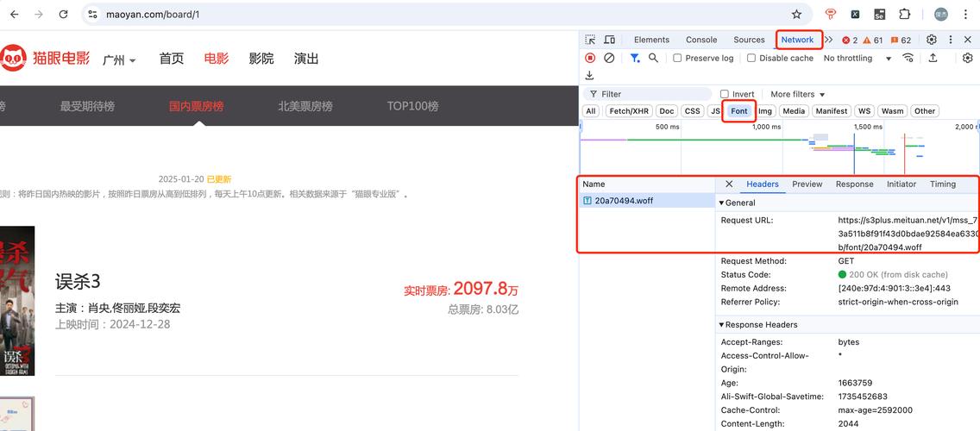Open the Timing tab of request
This screenshot has height=431, width=980.
[x=943, y=184]
